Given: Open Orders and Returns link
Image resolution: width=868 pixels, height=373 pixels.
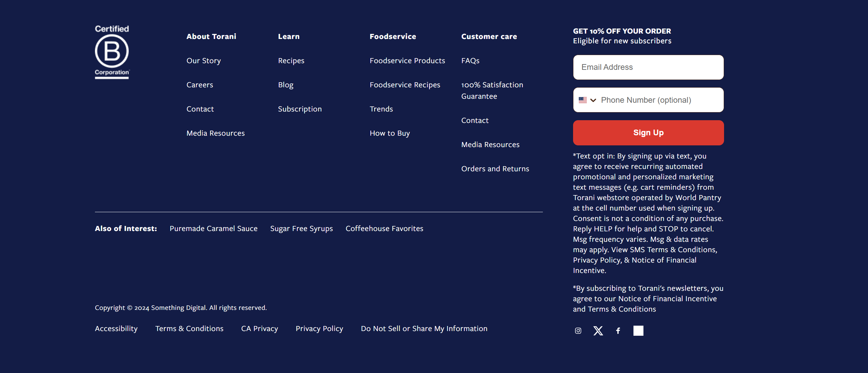Looking at the screenshot, I should point(495,169).
